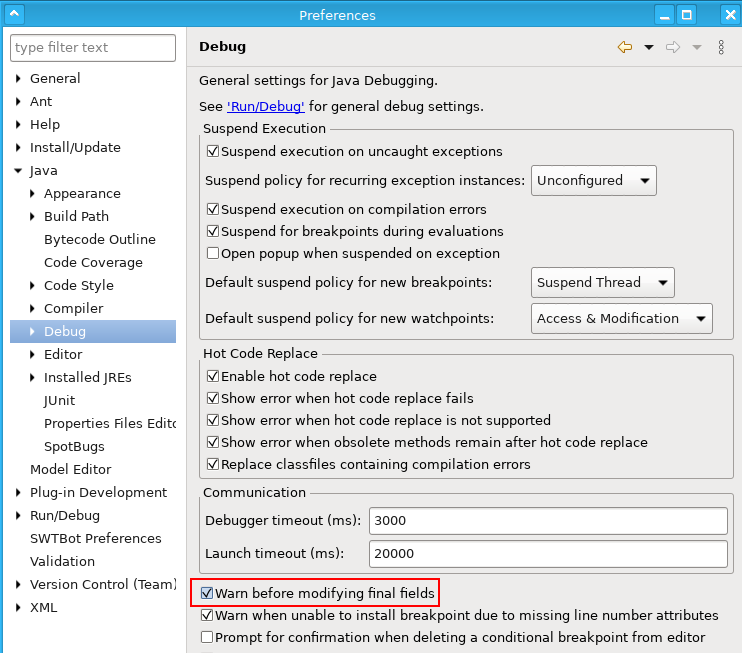742x653 pixels.
Task: Select the General tree item label
Action: click(x=55, y=79)
